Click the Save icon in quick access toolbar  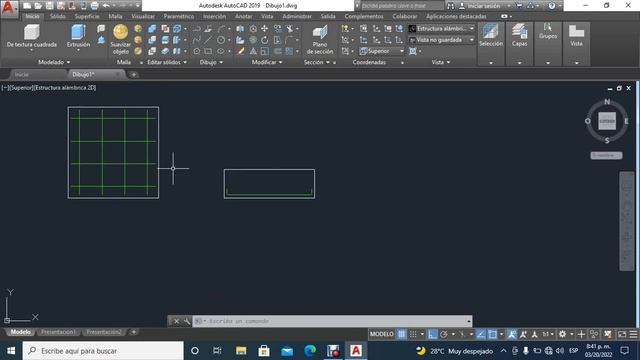tap(49, 6)
